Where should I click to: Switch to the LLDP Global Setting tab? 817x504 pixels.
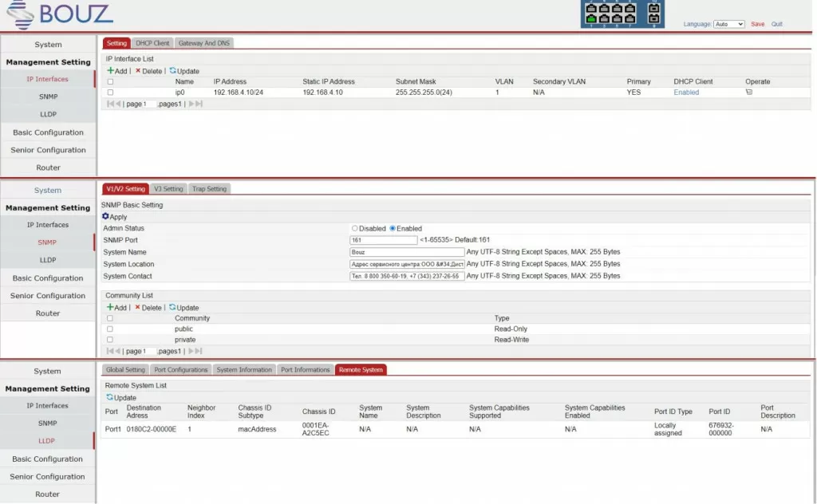point(125,370)
